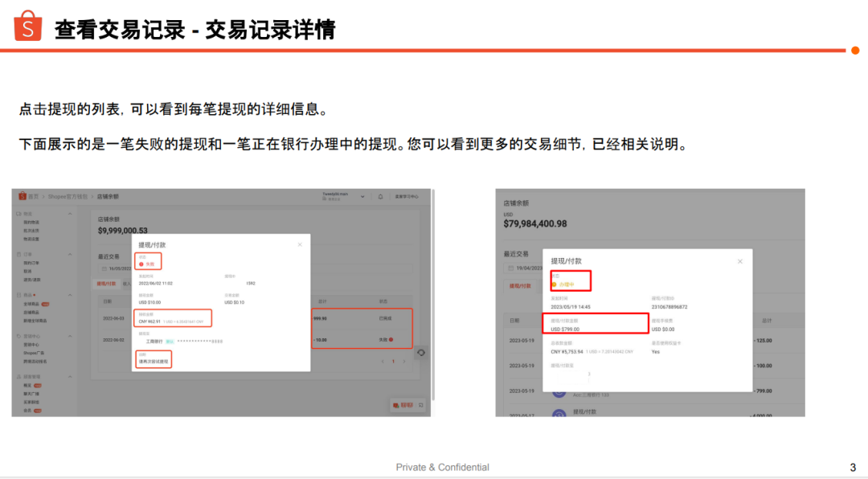Collapse the 物流 sidebar section
Viewport: 868px width, 479px height.
70,214
